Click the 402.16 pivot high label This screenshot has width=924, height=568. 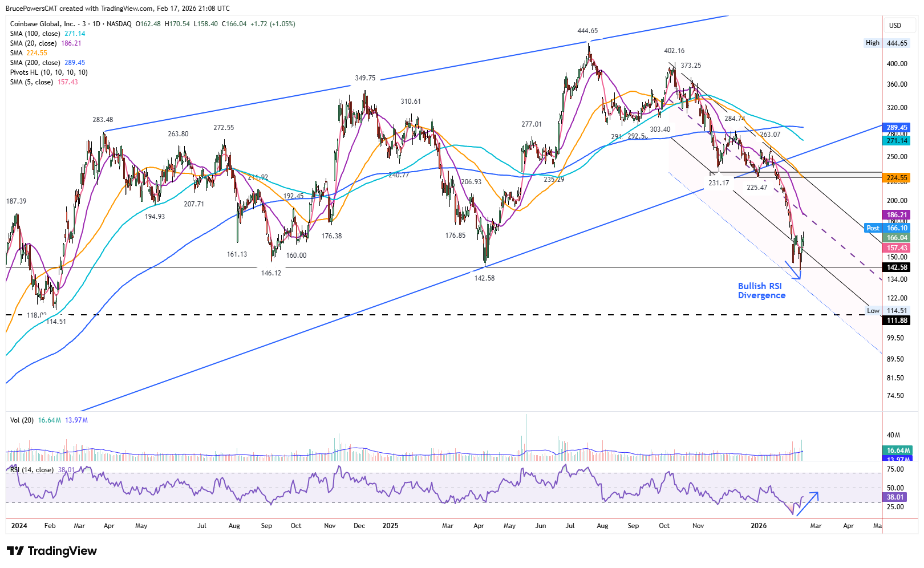pos(674,51)
